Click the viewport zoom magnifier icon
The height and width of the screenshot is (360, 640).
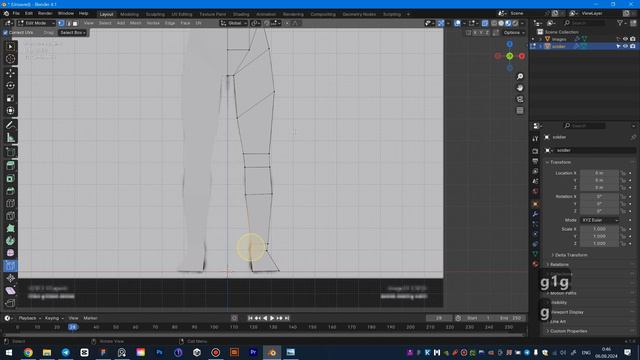coord(520,77)
